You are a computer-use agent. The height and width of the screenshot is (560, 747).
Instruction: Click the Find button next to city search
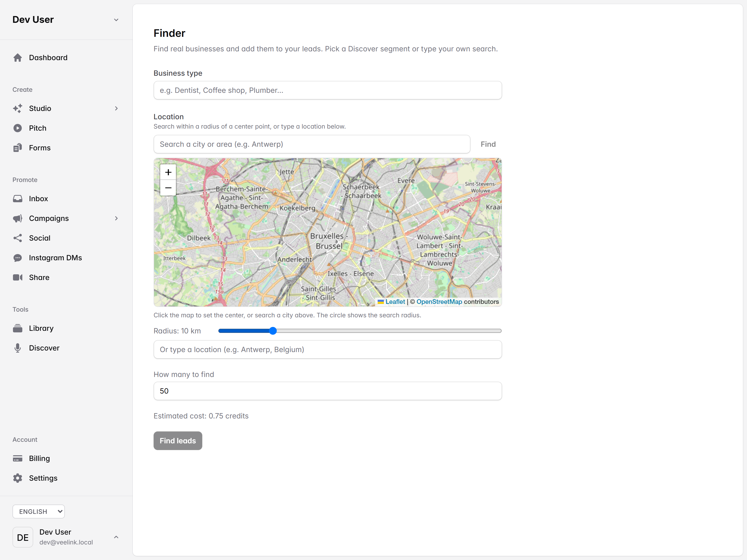pos(488,144)
